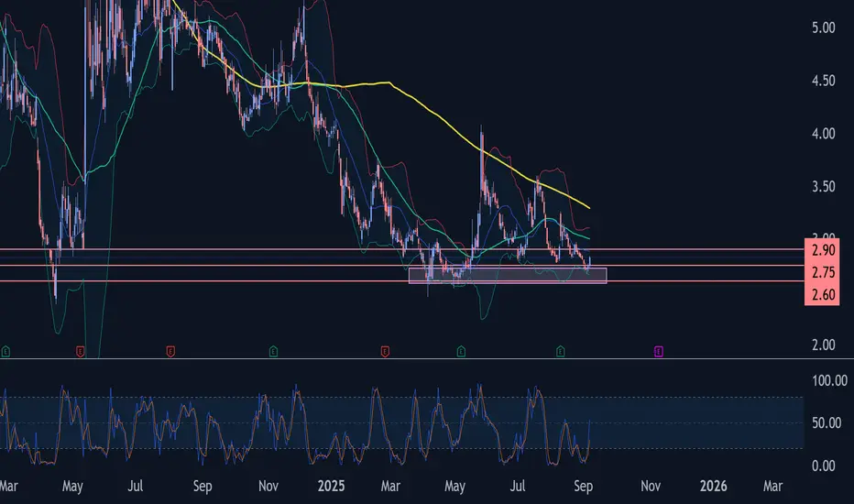Select the 2.90 price label
The image size is (854, 504).
pyautogui.click(x=823, y=250)
